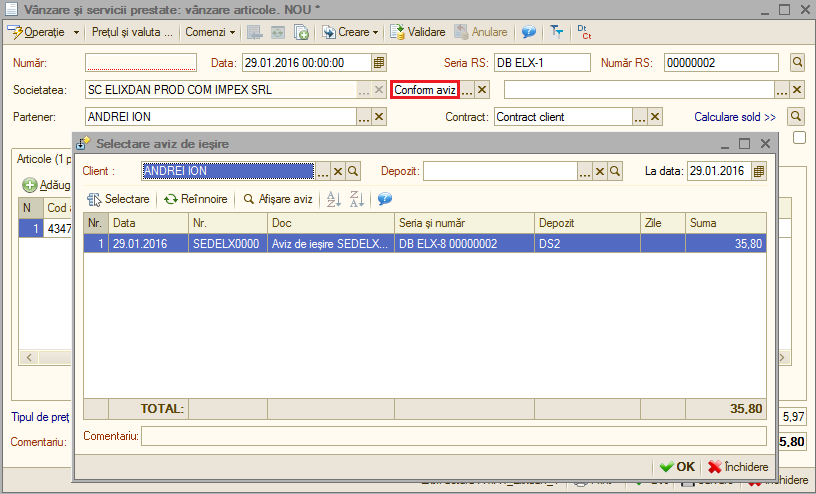This screenshot has height=494, width=816.
Task: Open the help bubble in the dialog toolbar
Action: click(x=385, y=199)
